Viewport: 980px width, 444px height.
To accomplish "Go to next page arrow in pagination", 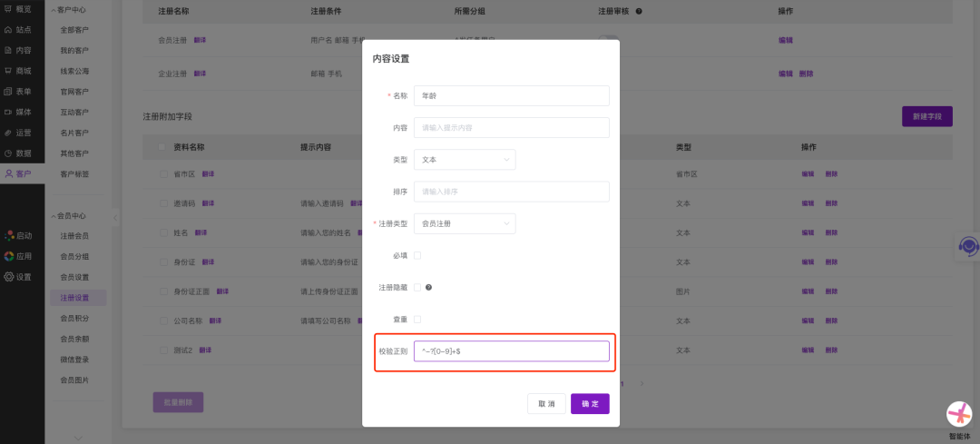I will click(642, 383).
